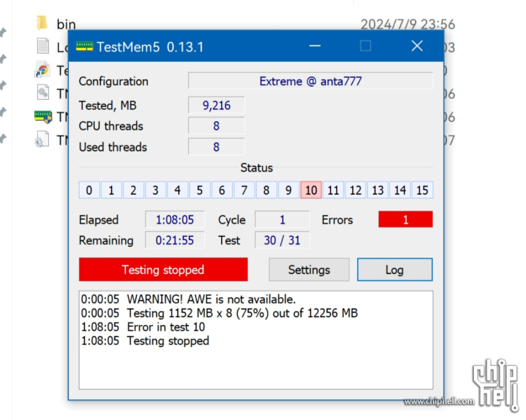
Task: Click the AWE is not available log line
Action: point(188,299)
